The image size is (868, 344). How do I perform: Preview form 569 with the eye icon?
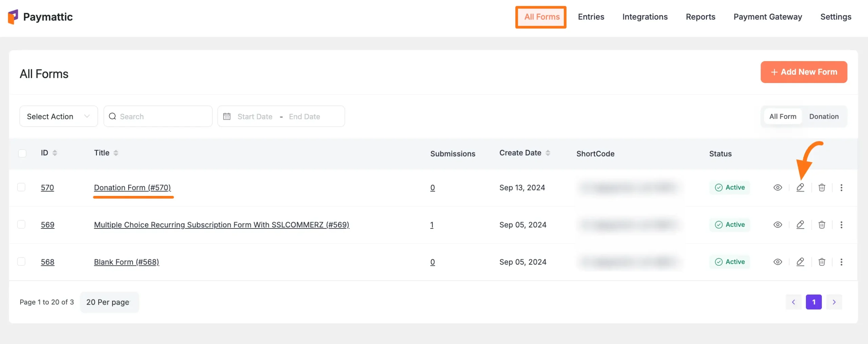[777, 225]
